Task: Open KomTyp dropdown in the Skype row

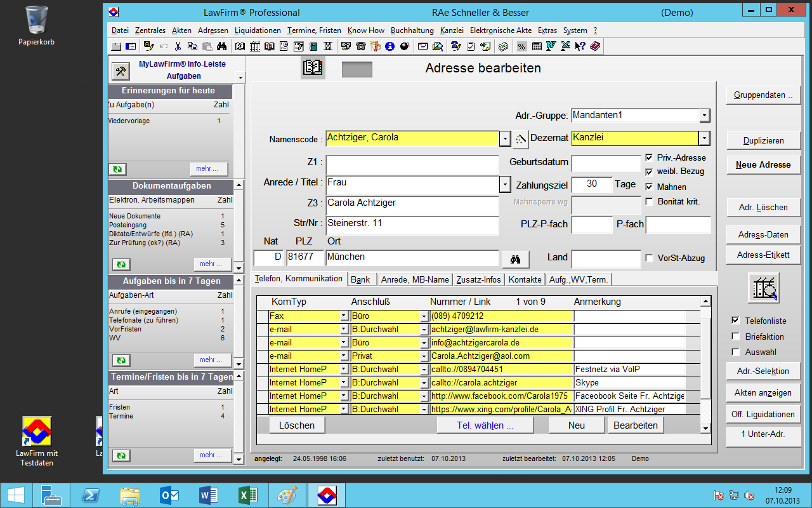Action: 344,382
